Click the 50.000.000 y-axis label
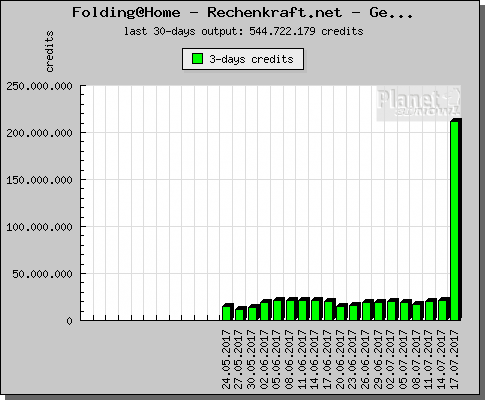Screen dimensions: 485x400 [x=42, y=274]
